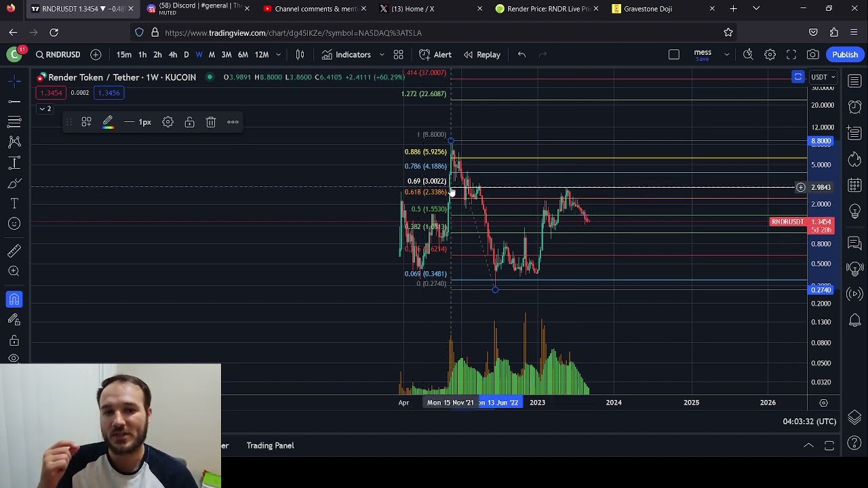The image size is (868, 488).
Task: Select the brush drawing tool
Action: (14, 183)
